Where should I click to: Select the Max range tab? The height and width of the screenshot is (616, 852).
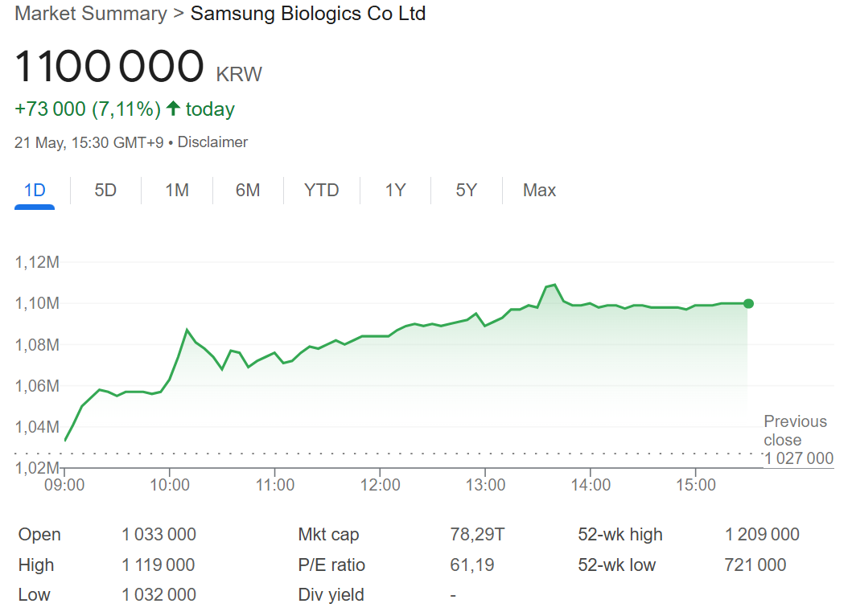540,191
